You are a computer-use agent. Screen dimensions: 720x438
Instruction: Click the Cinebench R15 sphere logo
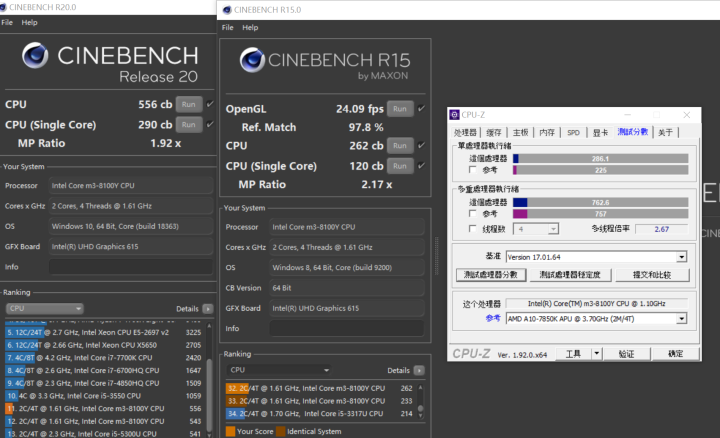pos(252,60)
